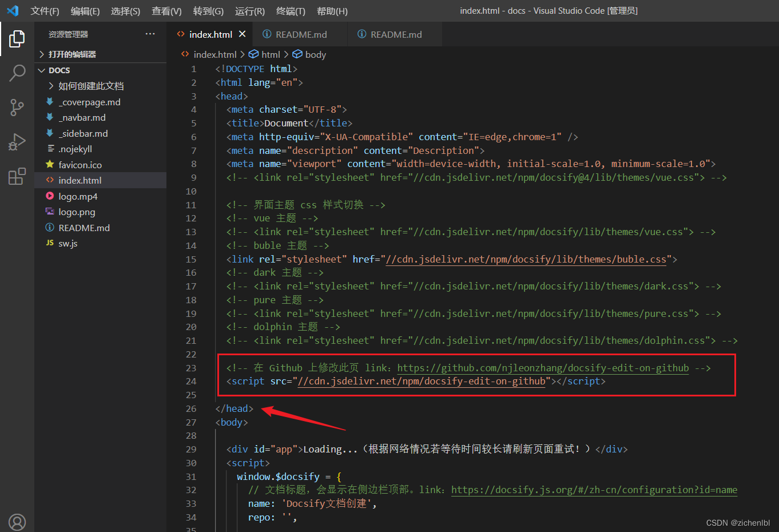779x532 pixels.
Task: Click line number 26 in the gutter
Action: pos(191,408)
